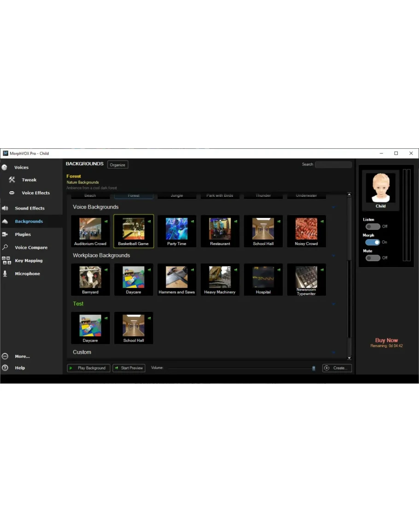Open Tweak tools icon
The image size is (419, 532).
pyautogui.click(x=12, y=180)
